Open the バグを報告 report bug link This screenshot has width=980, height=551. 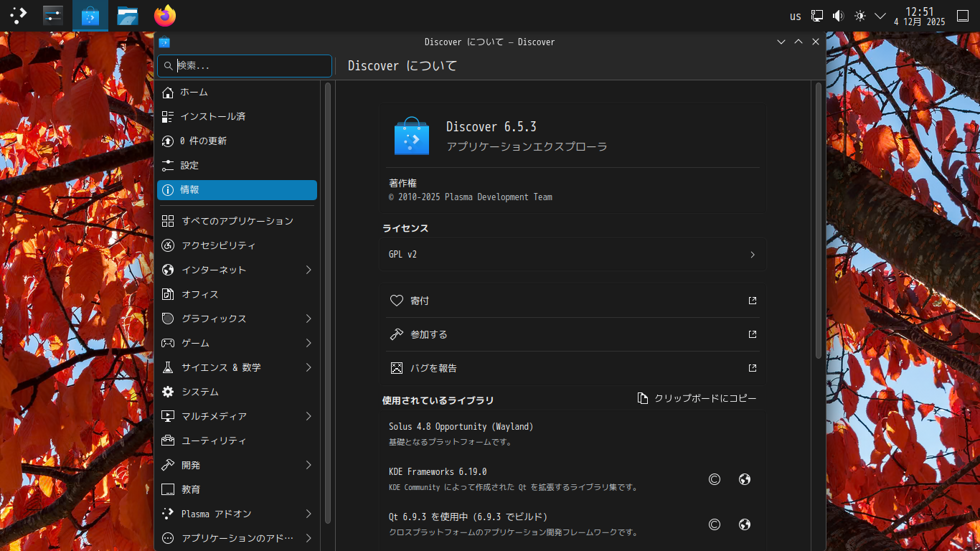tap(573, 368)
